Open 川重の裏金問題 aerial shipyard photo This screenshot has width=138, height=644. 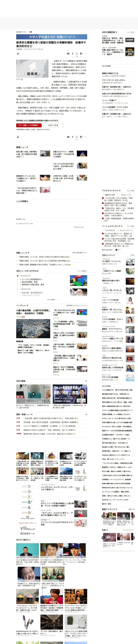pos(33,329)
